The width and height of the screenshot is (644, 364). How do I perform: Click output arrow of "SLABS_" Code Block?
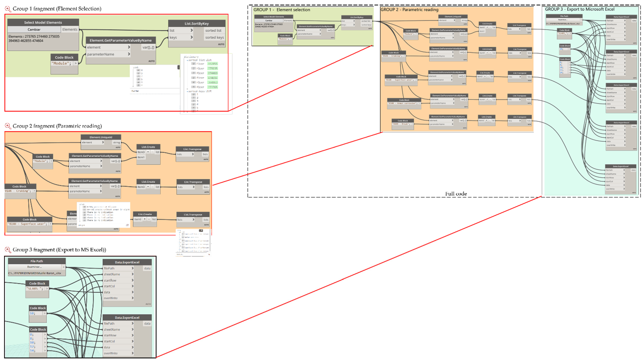click(x=47, y=288)
